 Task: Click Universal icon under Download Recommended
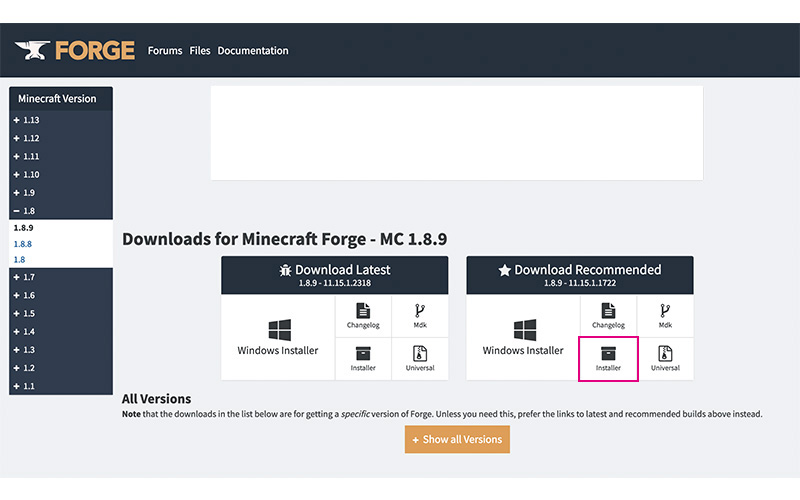point(665,358)
